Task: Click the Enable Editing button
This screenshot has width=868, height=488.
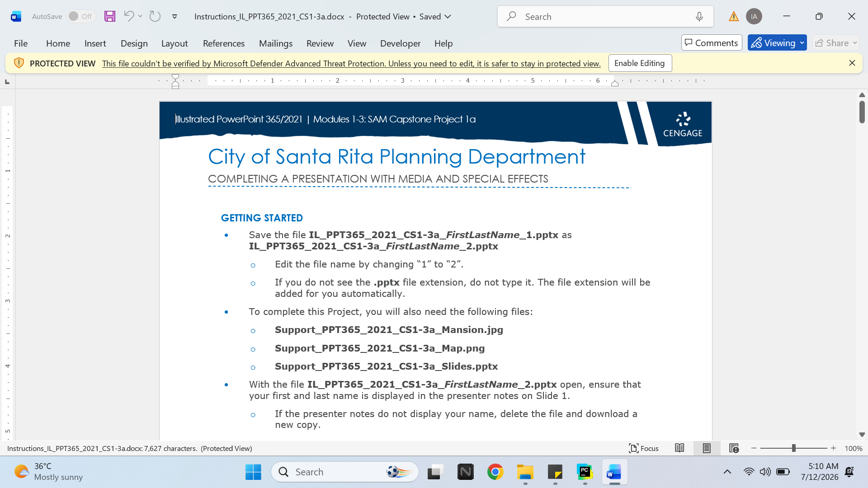Action: pyautogui.click(x=640, y=63)
